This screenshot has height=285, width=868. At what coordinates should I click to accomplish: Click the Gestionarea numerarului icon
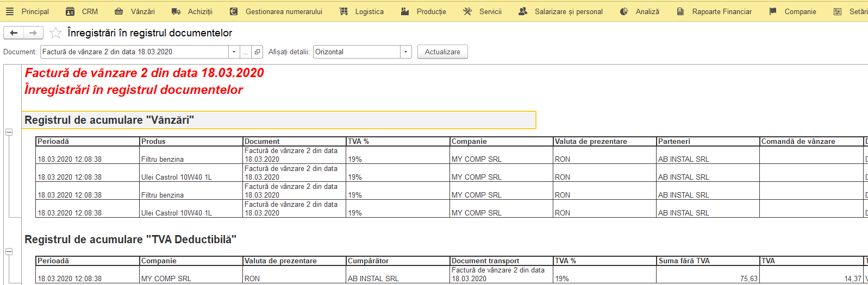click(x=234, y=11)
